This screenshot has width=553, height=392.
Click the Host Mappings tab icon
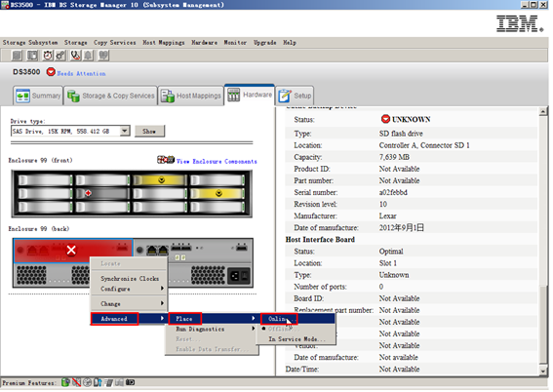tap(168, 96)
